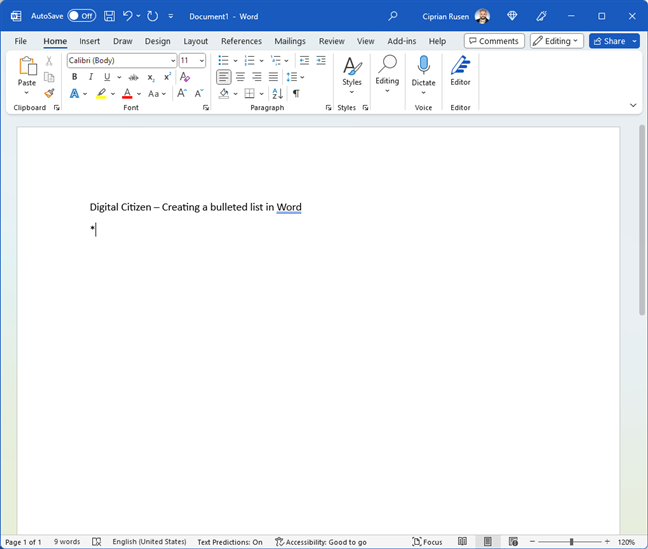Click the Save icon in title bar
Screen dimensions: 648x549
tap(110, 16)
